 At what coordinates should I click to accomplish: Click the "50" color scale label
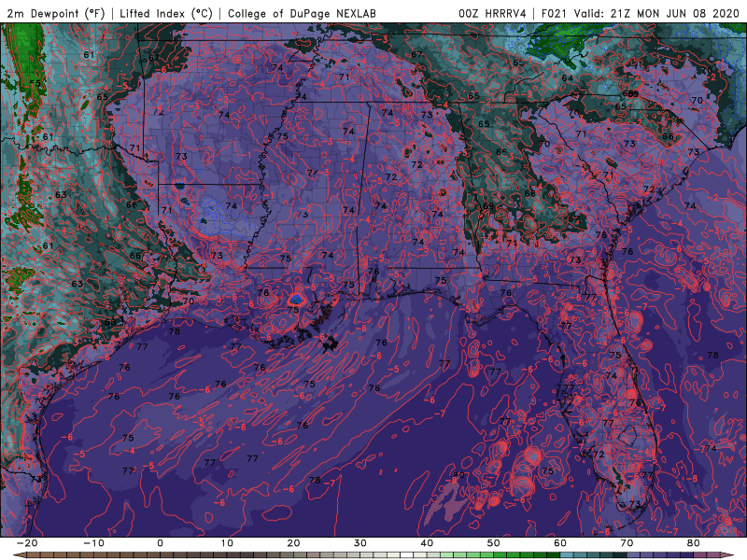pyautogui.click(x=494, y=543)
